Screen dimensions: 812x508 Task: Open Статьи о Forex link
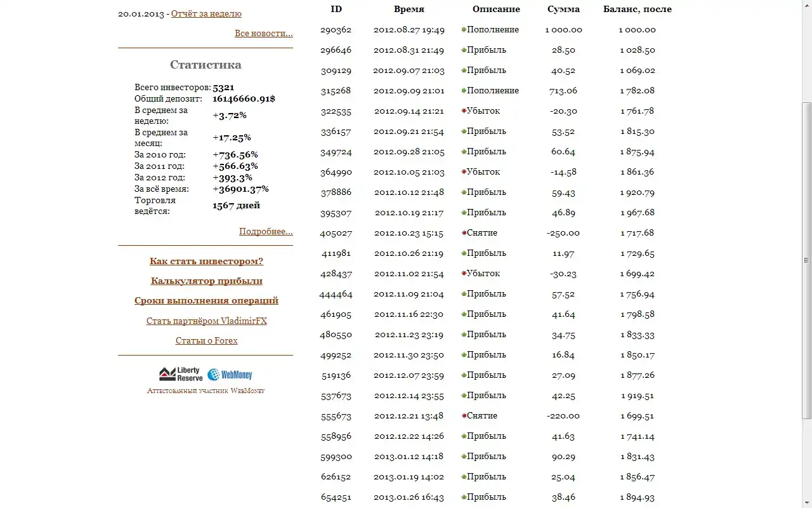[x=206, y=340]
